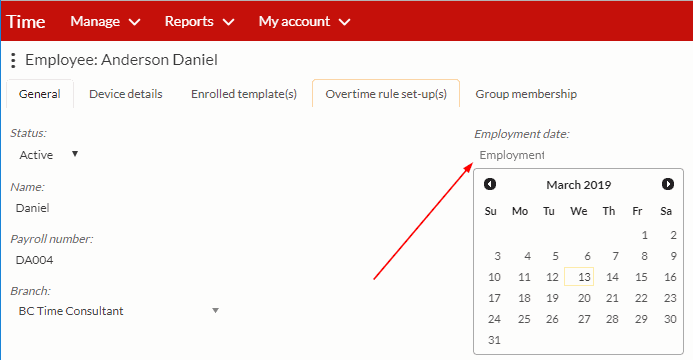Pick the 28th in the calendar

tap(611, 319)
